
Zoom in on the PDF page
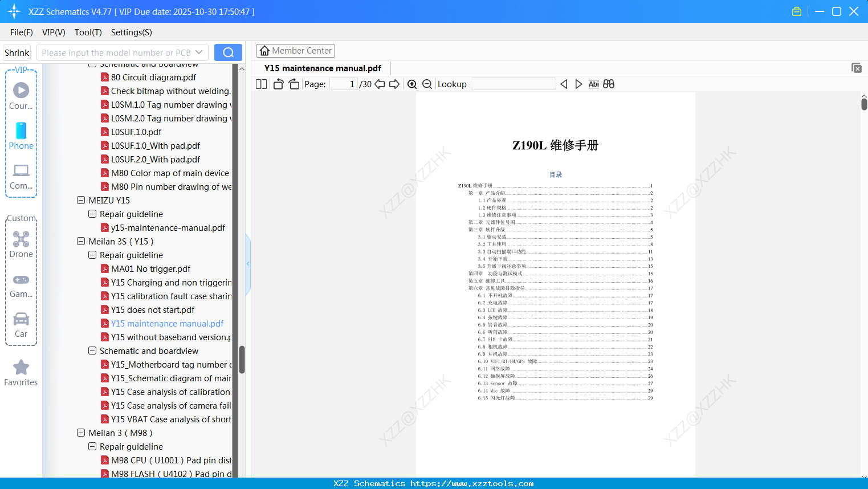pos(412,84)
